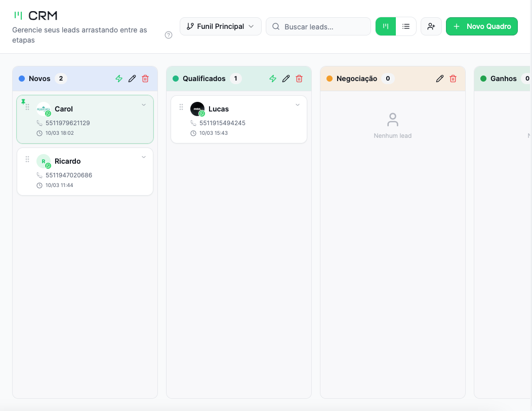Click the lead name Lucas
Image resolution: width=532 pixels, height=411 pixels.
pyautogui.click(x=219, y=109)
